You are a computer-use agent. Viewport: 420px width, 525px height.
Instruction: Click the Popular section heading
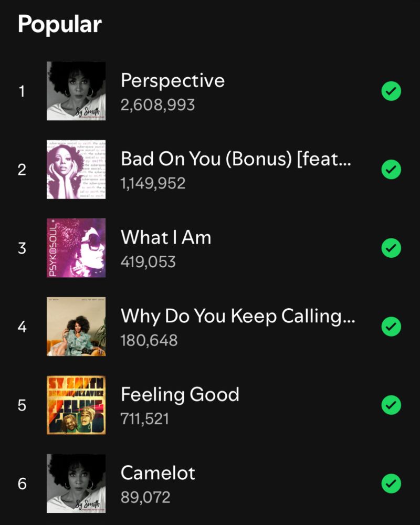coord(60,25)
